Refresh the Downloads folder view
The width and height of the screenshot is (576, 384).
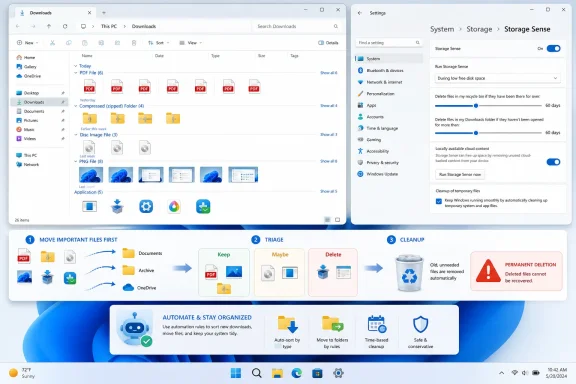[65, 26]
